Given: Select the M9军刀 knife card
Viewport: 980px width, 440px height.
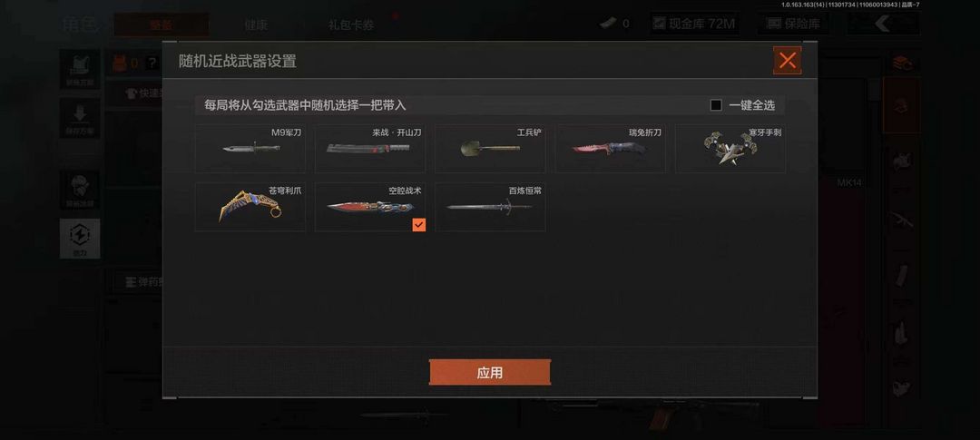Looking at the screenshot, I should click(x=250, y=148).
